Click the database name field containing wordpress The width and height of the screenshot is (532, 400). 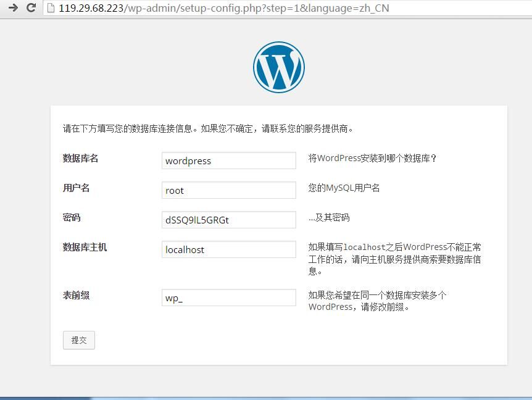pos(229,160)
